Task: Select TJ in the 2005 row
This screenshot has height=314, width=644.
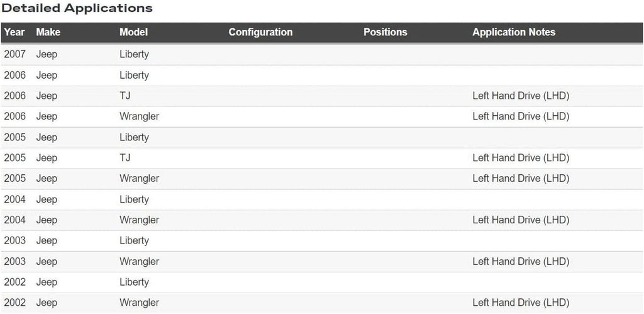Action: tap(125, 158)
